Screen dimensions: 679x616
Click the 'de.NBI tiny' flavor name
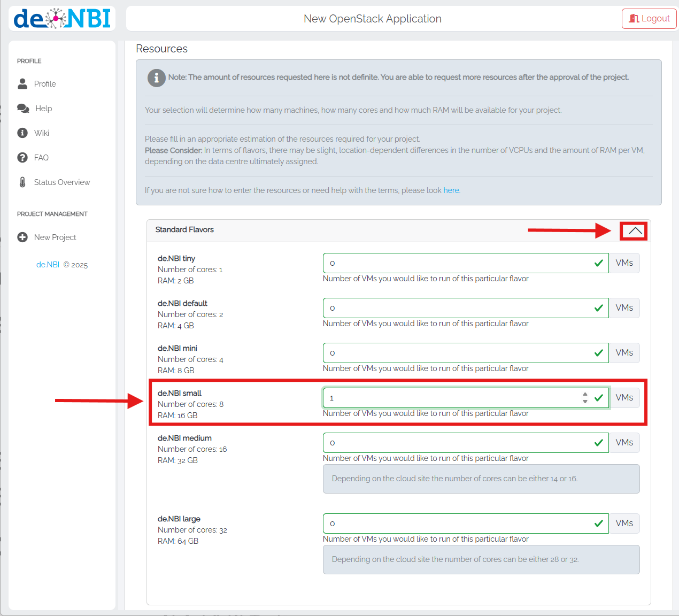coord(176,258)
